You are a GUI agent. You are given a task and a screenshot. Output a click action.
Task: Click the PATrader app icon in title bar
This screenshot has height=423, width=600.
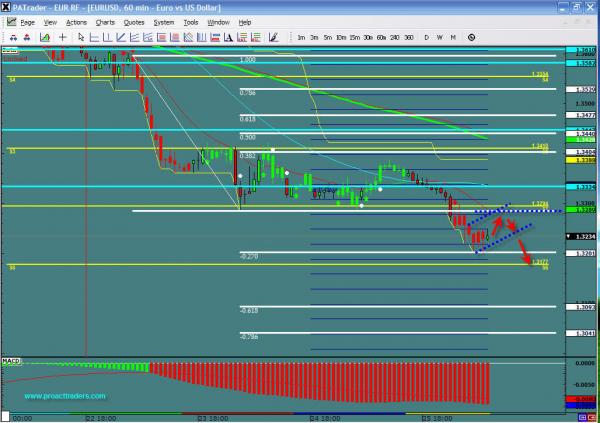pyautogui.click(x=7, y=8)
